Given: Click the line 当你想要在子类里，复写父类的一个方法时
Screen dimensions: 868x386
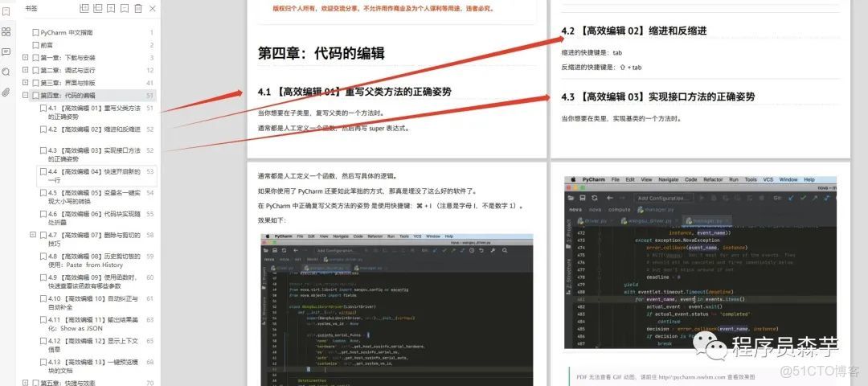Looking at the screenshot, I should [x=321, y=113].
